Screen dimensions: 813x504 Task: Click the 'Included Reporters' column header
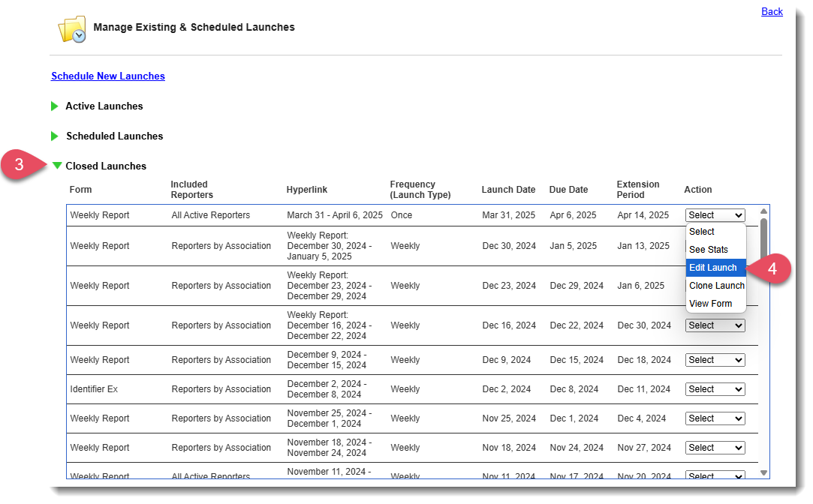pos(192,190)
